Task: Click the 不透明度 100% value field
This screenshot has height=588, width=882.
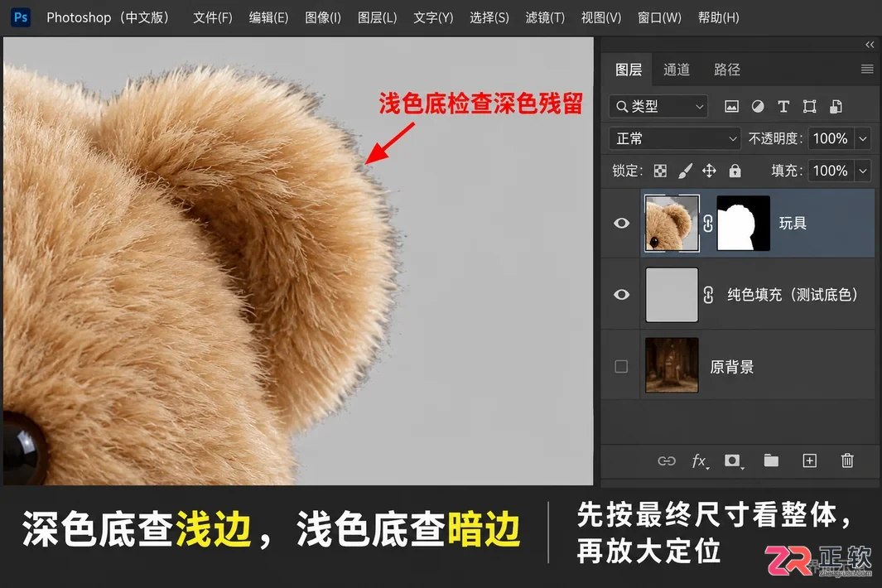Action: [831, 138]
